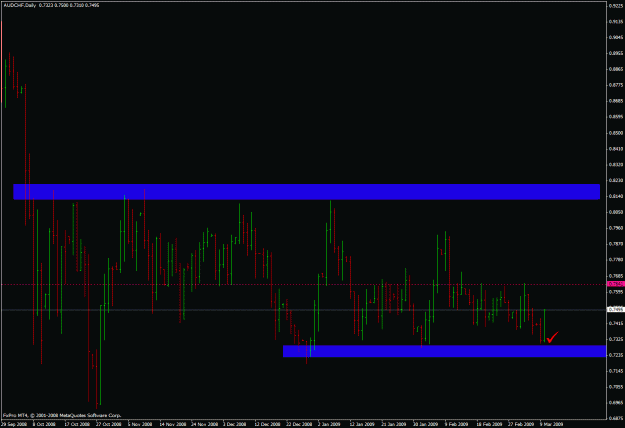Click the 0.9225 price axis label
The image size is (625, 428).
point(616,6)
